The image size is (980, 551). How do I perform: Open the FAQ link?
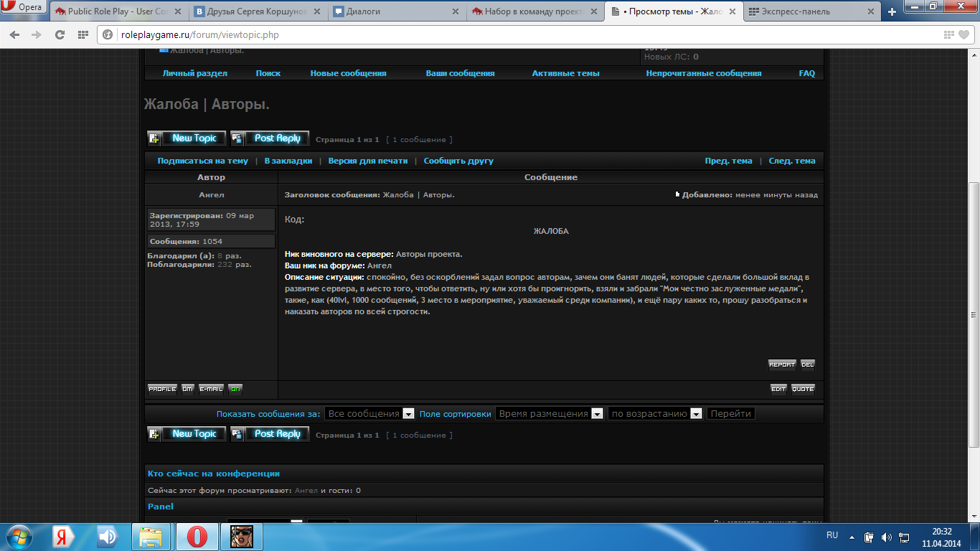[807, 73]
